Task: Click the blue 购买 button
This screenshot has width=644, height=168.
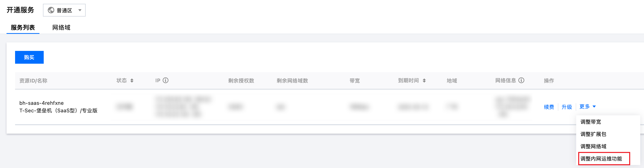Action: [x=29, y=57]
